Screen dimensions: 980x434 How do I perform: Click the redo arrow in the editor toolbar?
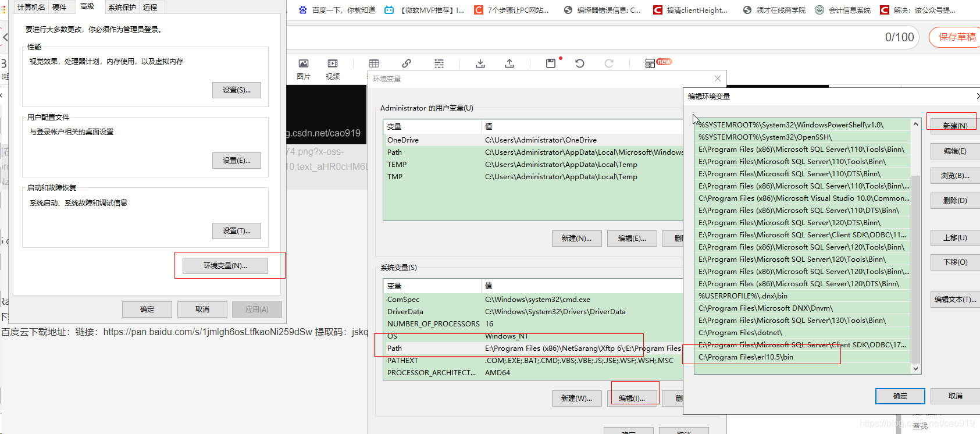click(609, 63)
